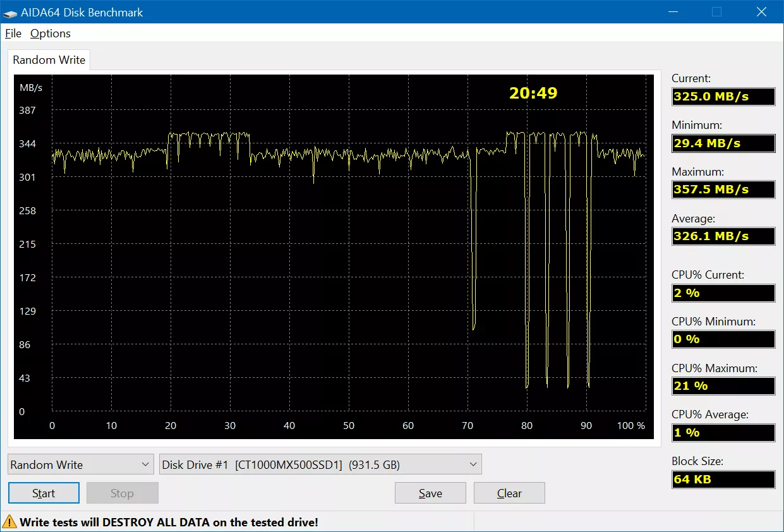Click the 100 % label on graph axis

[x=630, y=425]
